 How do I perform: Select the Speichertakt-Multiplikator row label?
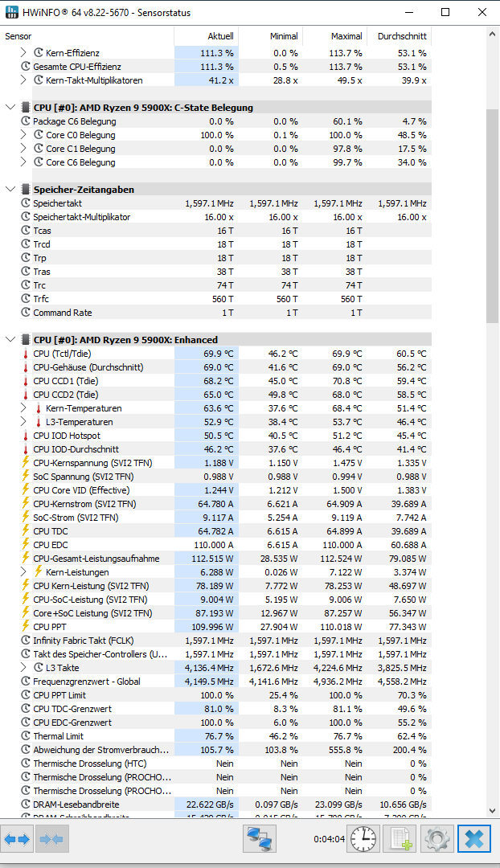coord(82,217)
